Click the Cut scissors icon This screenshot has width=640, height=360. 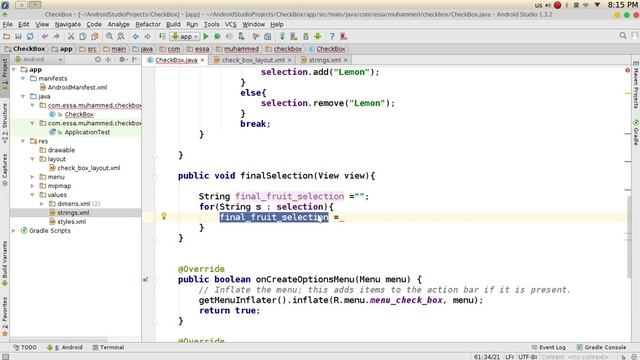pos(71,36)
